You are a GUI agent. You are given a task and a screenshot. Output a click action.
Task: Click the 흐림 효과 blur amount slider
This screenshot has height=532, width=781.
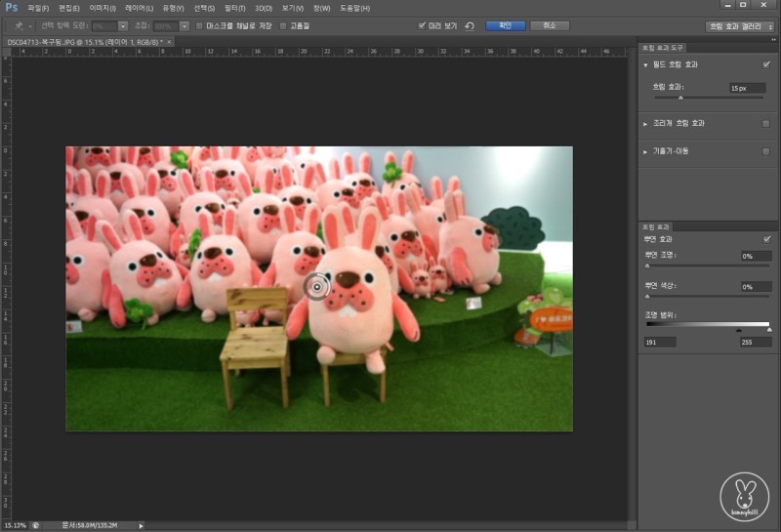[680, 98]
